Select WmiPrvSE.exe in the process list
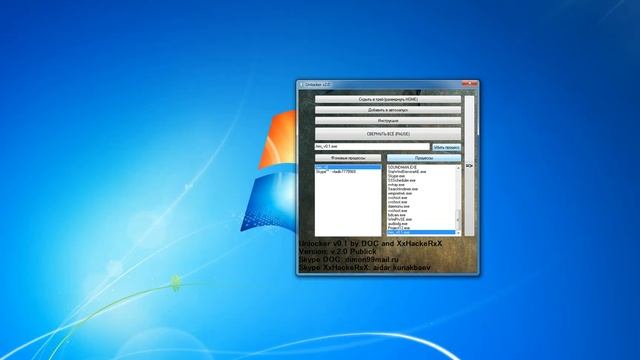This screenshot has width=640, height=360. (x=421, y=219)
